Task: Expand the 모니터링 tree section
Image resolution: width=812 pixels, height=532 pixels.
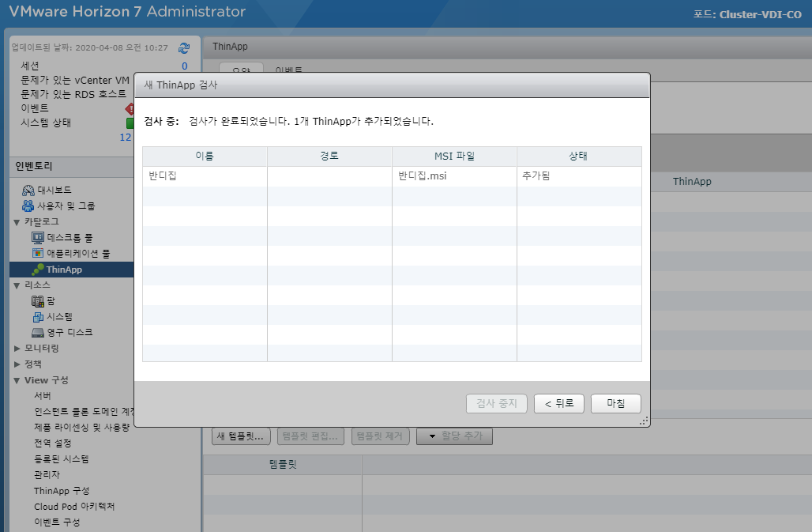Action: click(17, 349)
